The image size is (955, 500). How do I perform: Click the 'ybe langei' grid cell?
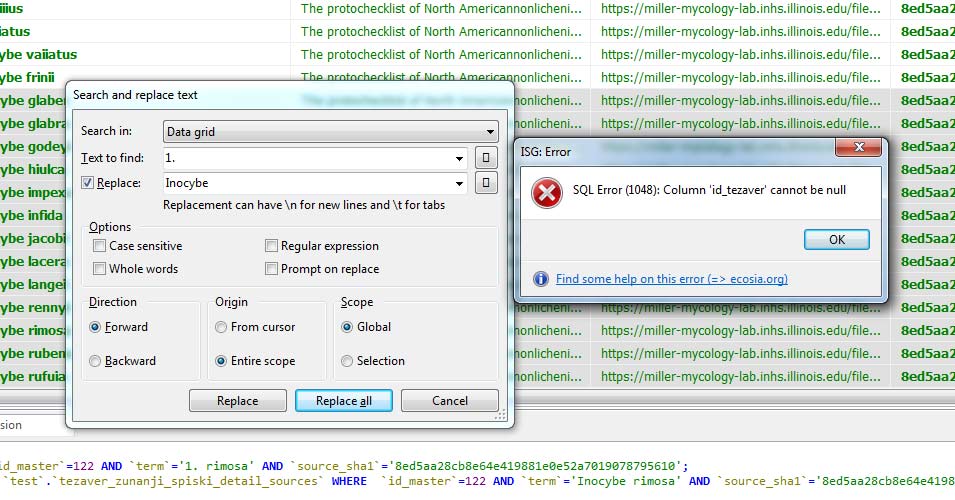pos(33,284)
